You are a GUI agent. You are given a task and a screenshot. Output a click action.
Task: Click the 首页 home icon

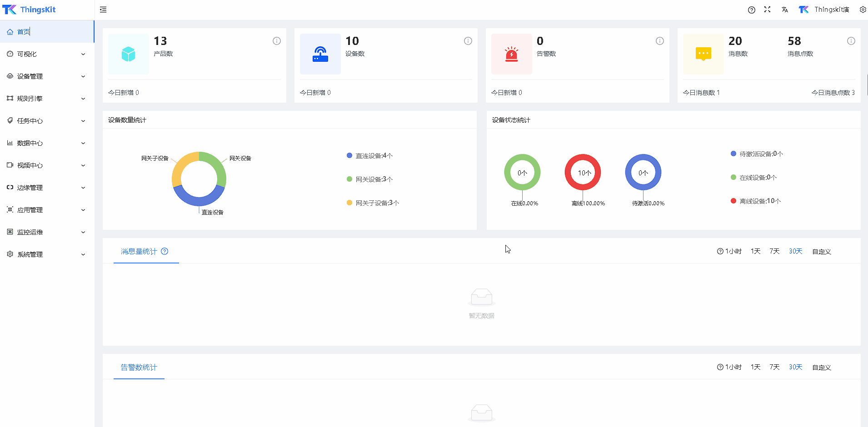point(10,32)
